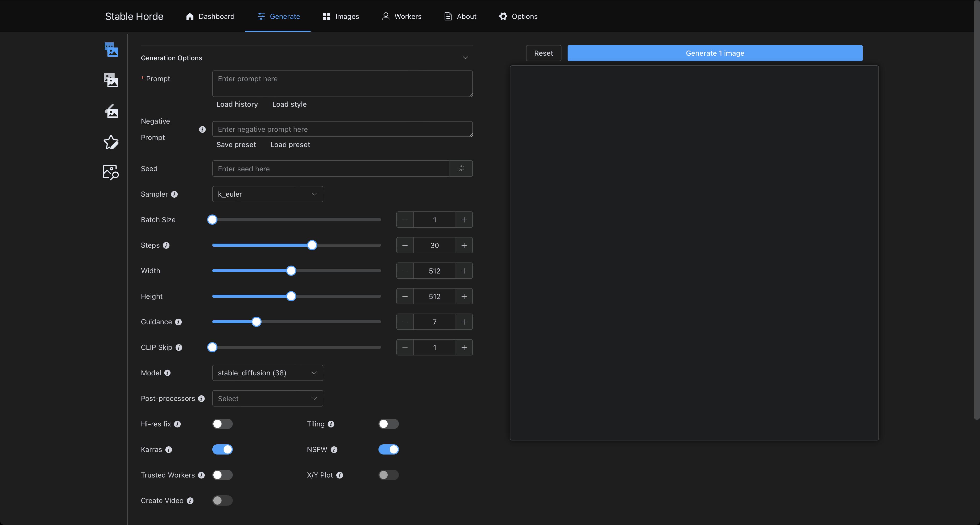Open the Sampler k_euler dropdown
The height and width of the screenshot is (525, 980).
(x=267, y=194)
